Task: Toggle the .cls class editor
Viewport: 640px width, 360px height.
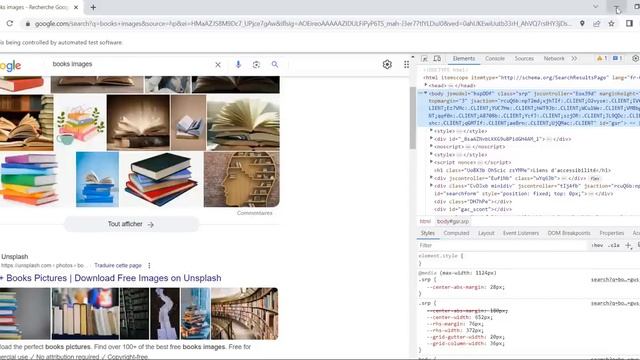Action: 614,245
